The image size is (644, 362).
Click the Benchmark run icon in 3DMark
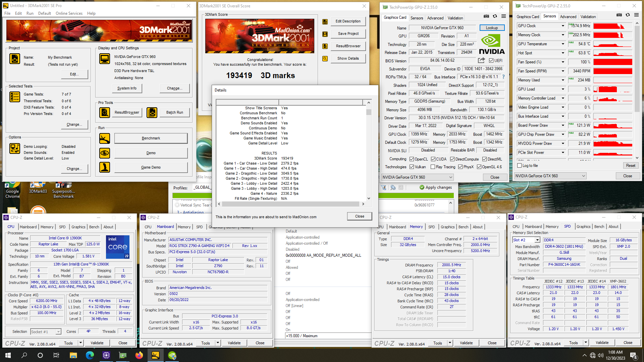(x=105, y=138)
